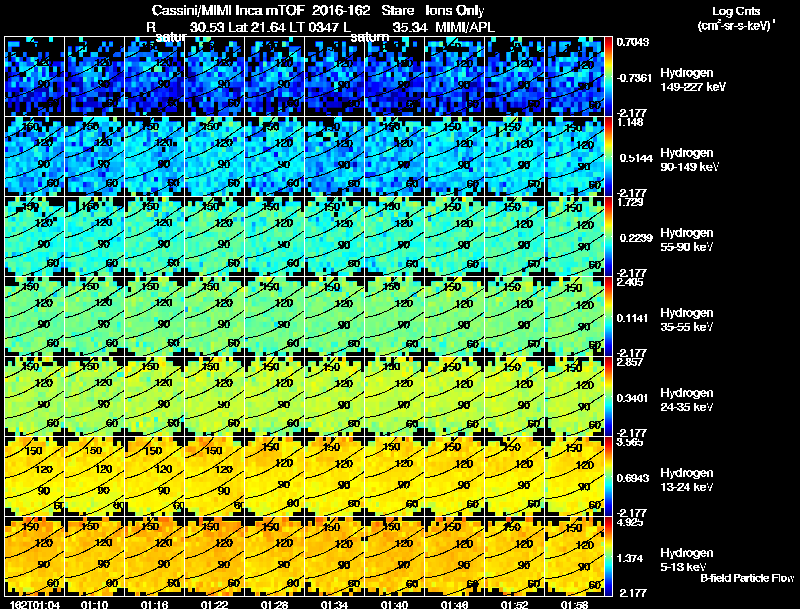The width and height of the screenshot is (800, 609).
Task: Select the 13-24 keV image panel at 01:22
Action: (214, 476)
